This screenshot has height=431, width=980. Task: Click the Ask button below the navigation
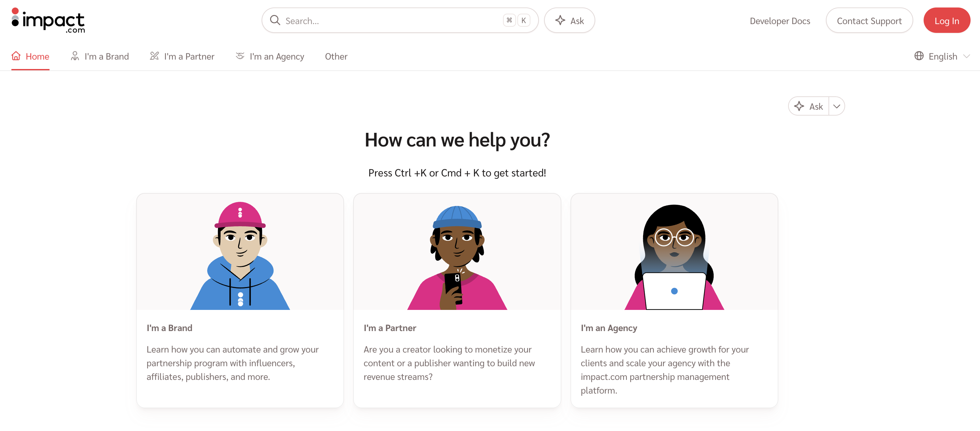click(x=809, y=106)
